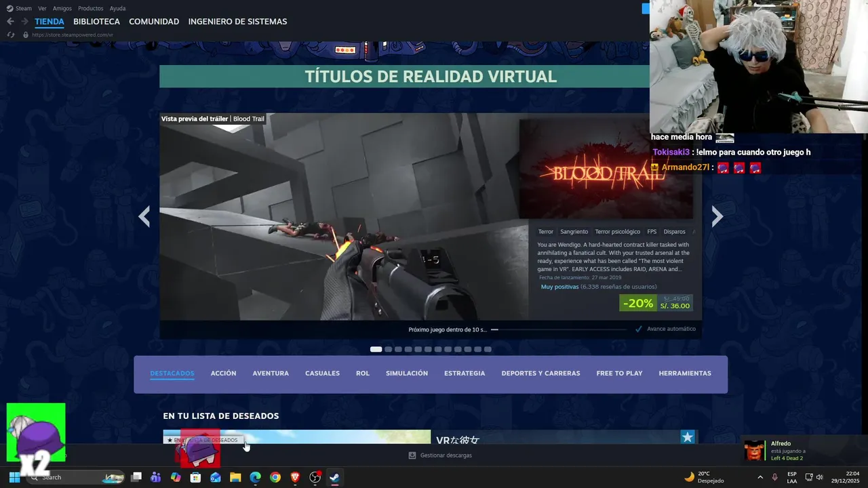The height and width of the screenshot is (488, 868).
Task: Open Google Chrome from the taskbar
Action: (x=275, y=477)
